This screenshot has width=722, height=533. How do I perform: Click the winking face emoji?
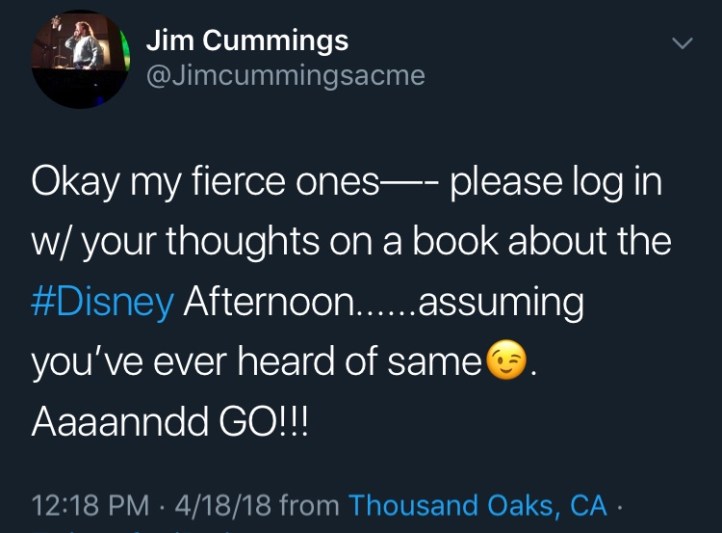(506, 362)
